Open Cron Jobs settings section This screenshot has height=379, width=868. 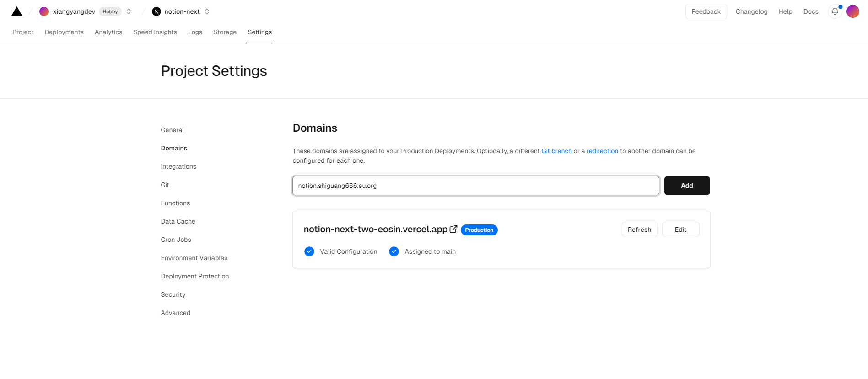click(x=176, y=240)
